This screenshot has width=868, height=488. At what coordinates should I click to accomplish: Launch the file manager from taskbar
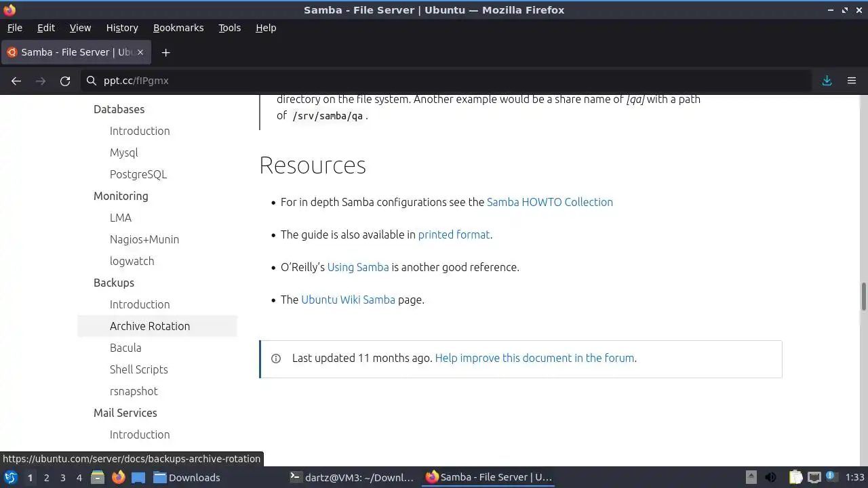97,477
